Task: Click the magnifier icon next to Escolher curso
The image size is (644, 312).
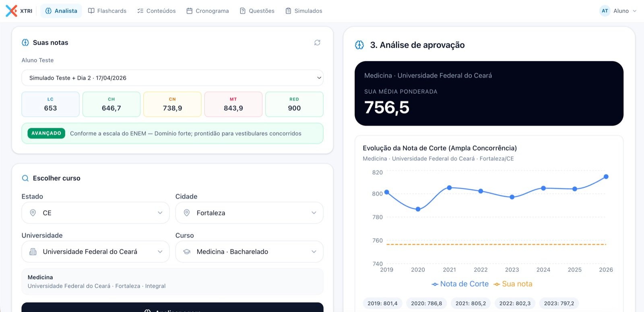Action: pos(25,178)
